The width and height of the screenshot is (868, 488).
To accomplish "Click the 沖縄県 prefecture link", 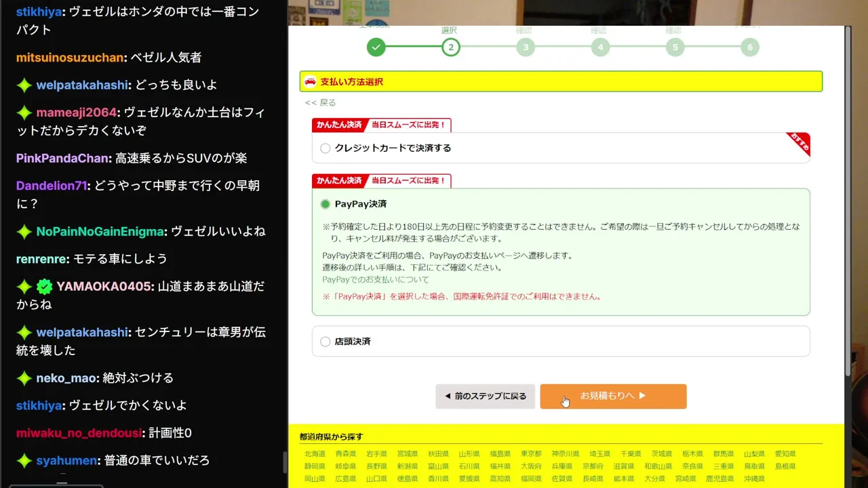I will tap(755, 479).
